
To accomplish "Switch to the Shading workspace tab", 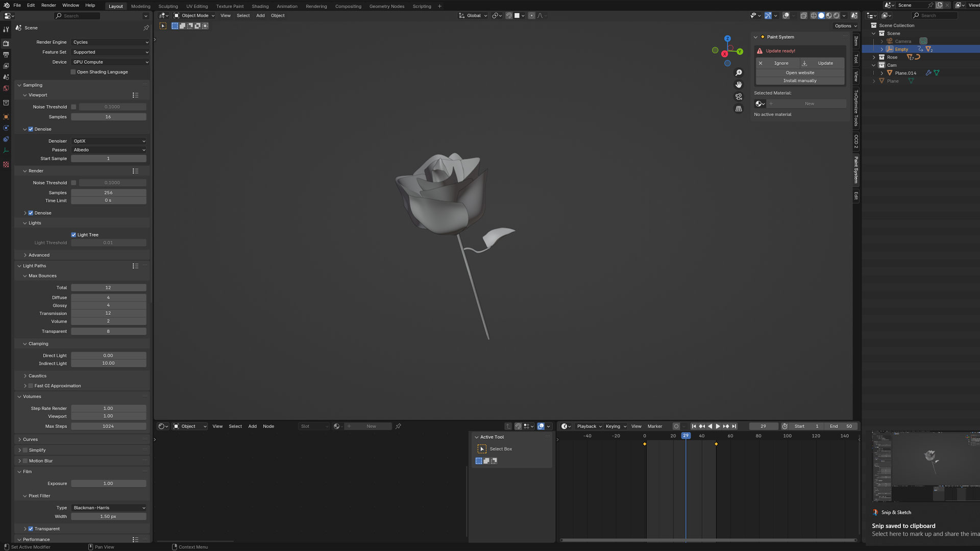I will 260,6.
